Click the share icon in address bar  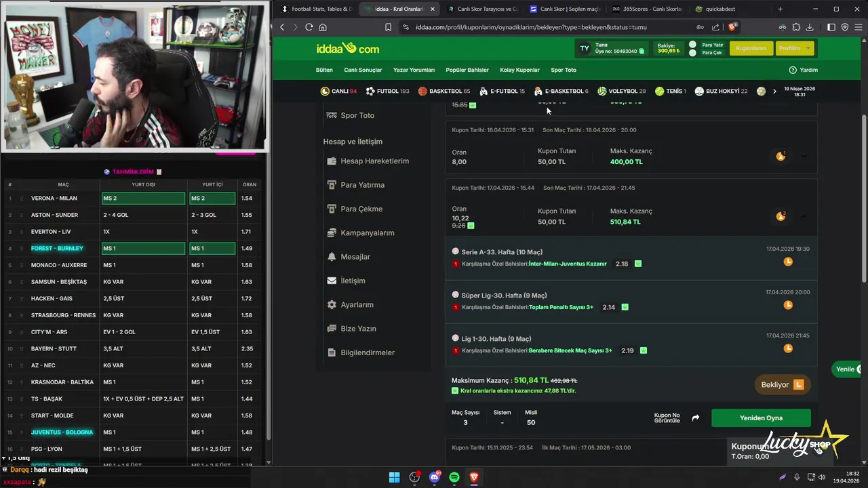click(715, 27)
